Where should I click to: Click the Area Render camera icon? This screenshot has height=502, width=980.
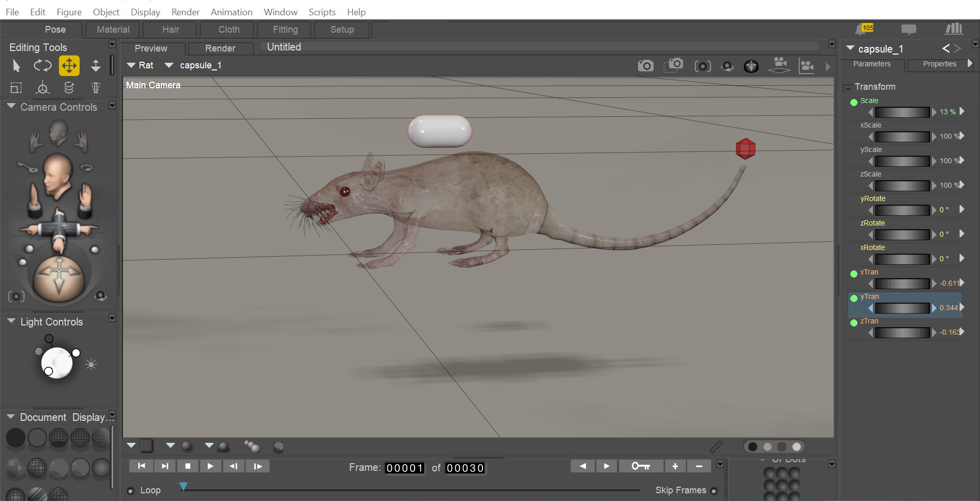click(674, 65)
